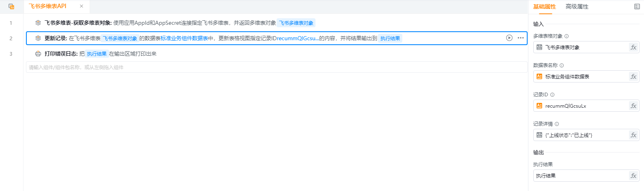Image resolution: width=644 pixels, height=191 pixels.
Task: Click the 请输入组件 name input box
Action: click(x=277, y=67)
